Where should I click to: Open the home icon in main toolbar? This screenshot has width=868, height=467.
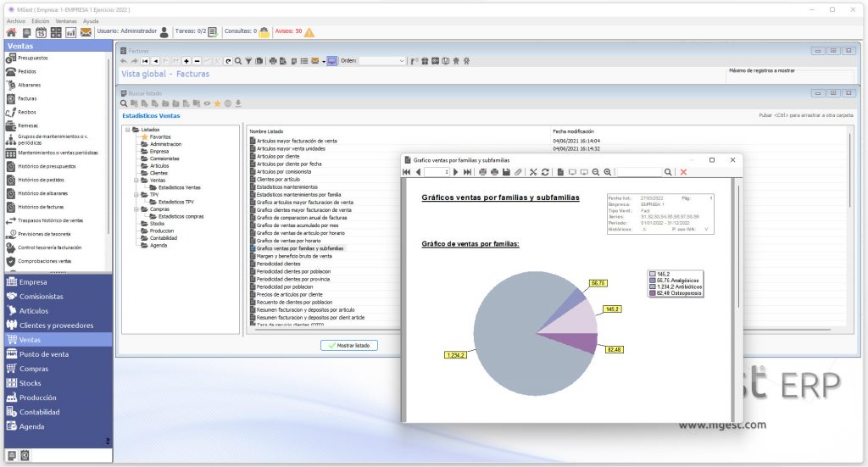[x=11, y=33]
